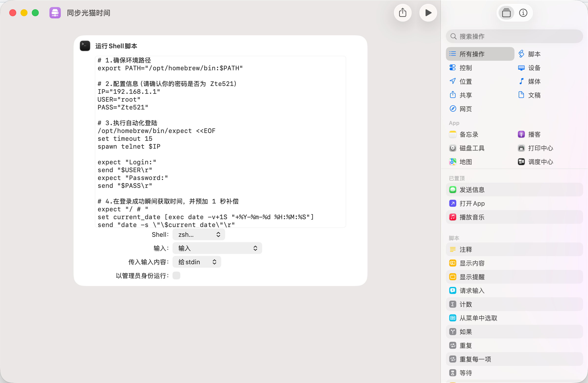Click the share icon in the toolbar

pos(403,13)
